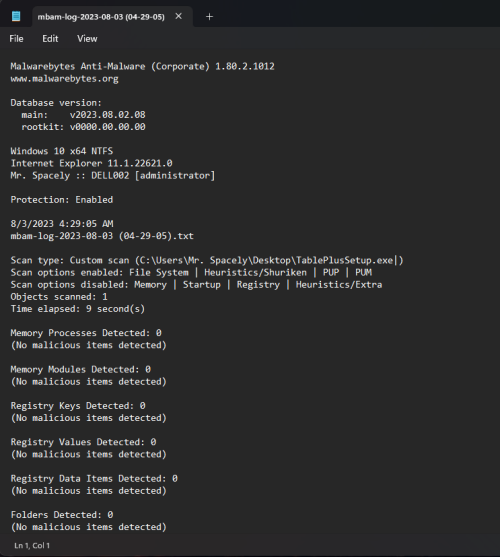
Task: Open the File menu
Action: [16, 39]
